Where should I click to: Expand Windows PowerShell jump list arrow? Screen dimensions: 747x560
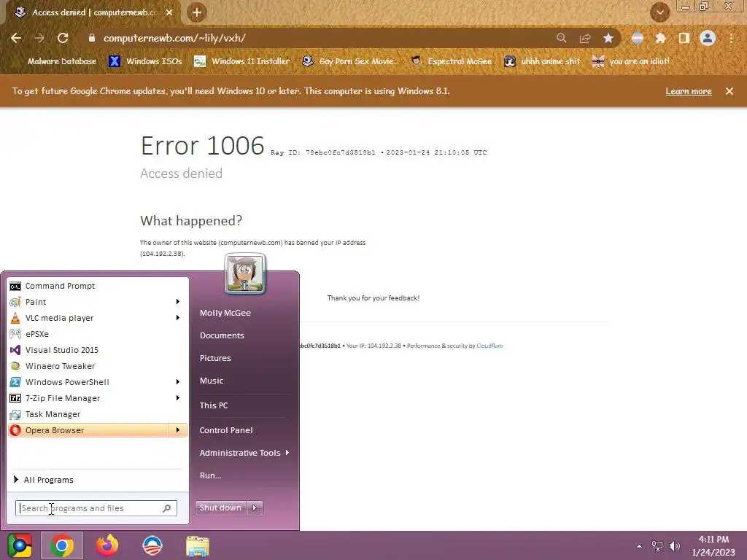(178, 382)
